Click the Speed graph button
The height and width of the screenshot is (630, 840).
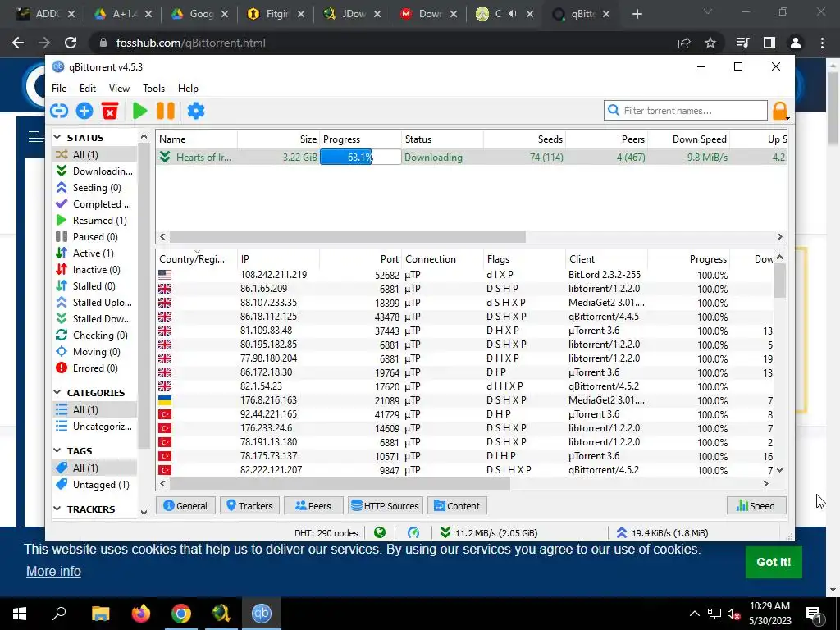756,505
